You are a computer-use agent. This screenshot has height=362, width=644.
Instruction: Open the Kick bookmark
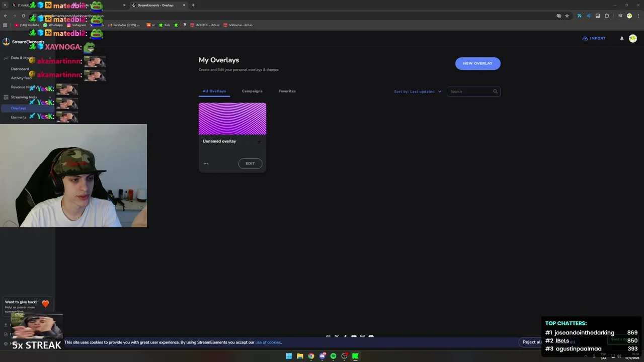click(x=165, y=25)
